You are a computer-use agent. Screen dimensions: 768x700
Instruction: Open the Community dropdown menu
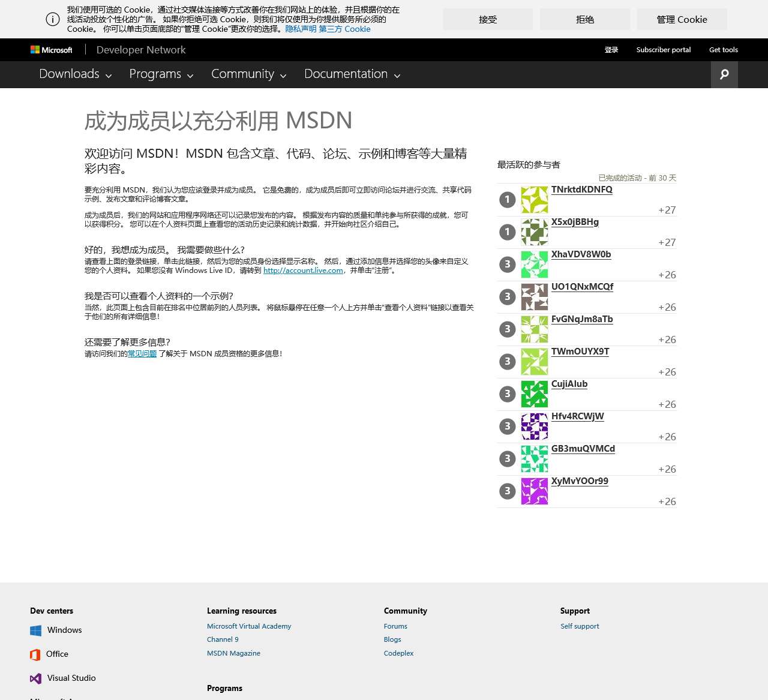pyautogui.click(x=248, y=74)
